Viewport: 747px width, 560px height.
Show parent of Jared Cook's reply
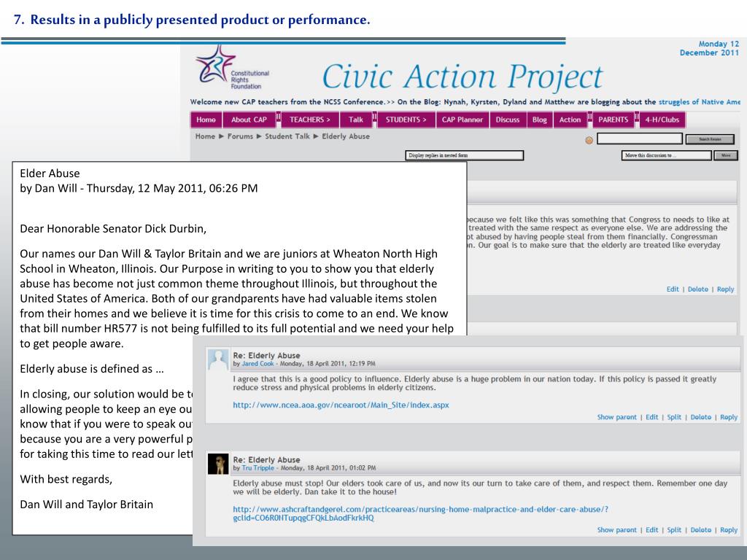point(616,417)
